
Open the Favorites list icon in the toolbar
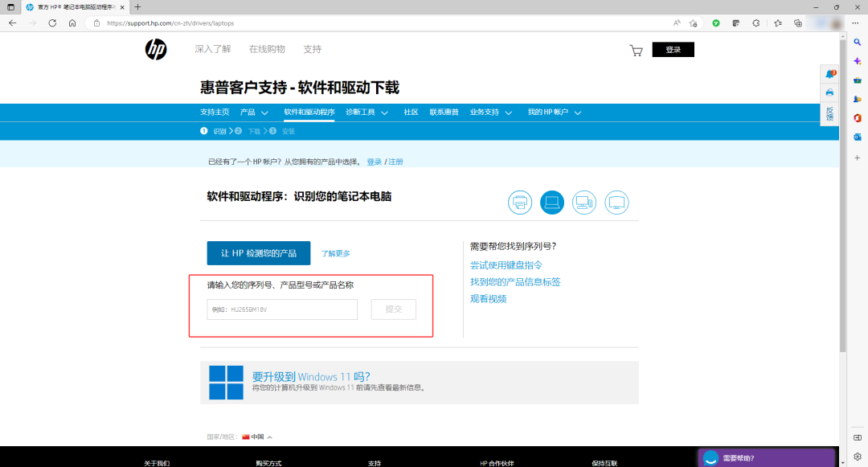click(778, 23)
